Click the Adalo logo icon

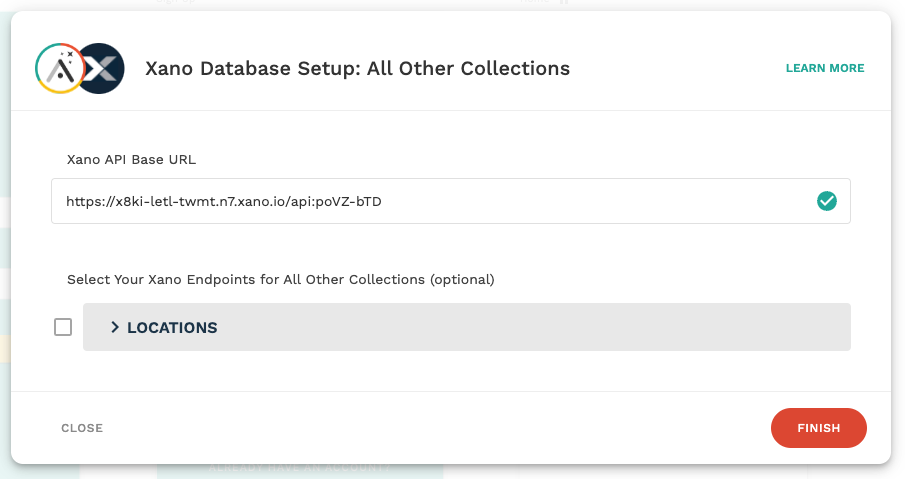(x=58, y=68)
